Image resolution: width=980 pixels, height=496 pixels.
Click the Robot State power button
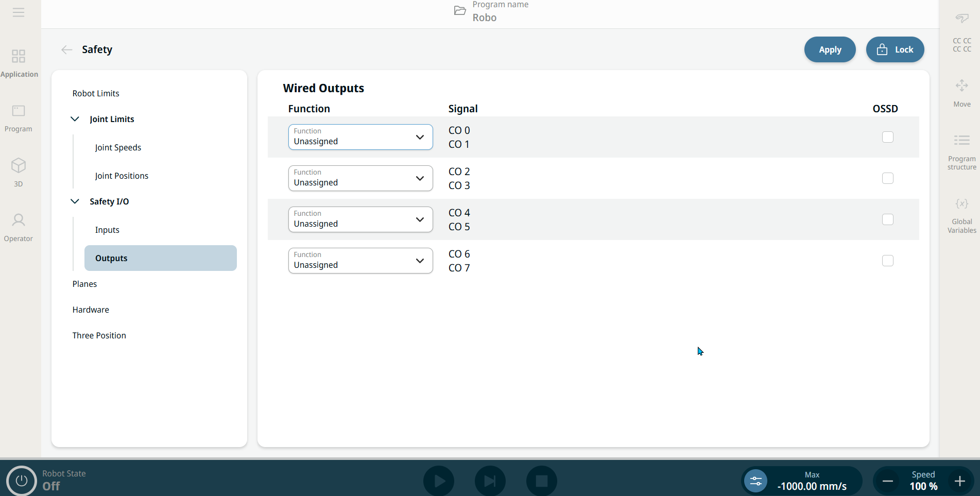pyautogui.click(x=21, y=481)
